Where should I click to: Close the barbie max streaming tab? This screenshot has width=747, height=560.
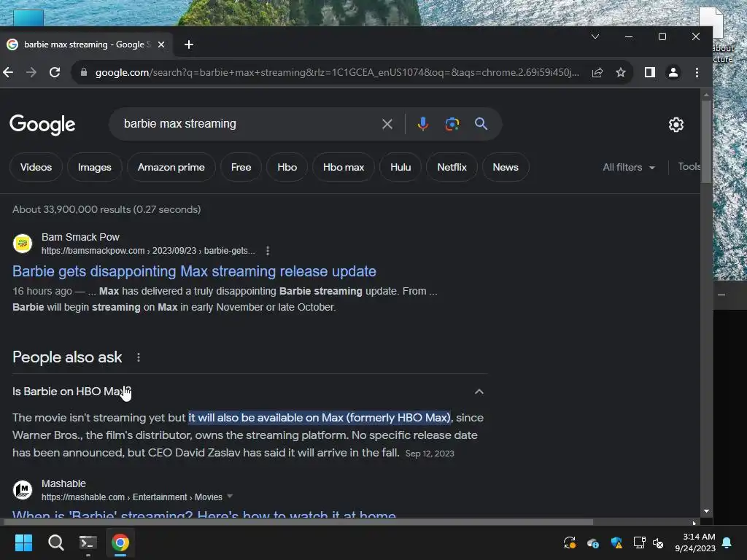pos(161,44)
